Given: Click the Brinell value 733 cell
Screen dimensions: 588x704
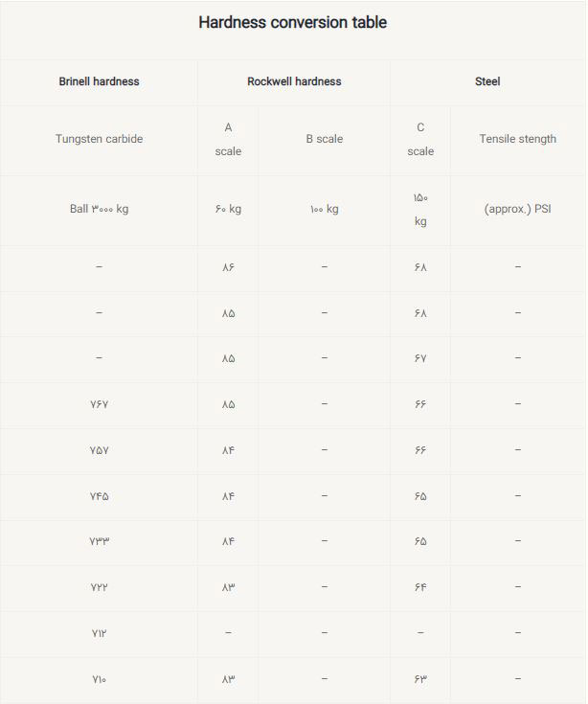Looking at the screenshot, I should pos(99,541).
